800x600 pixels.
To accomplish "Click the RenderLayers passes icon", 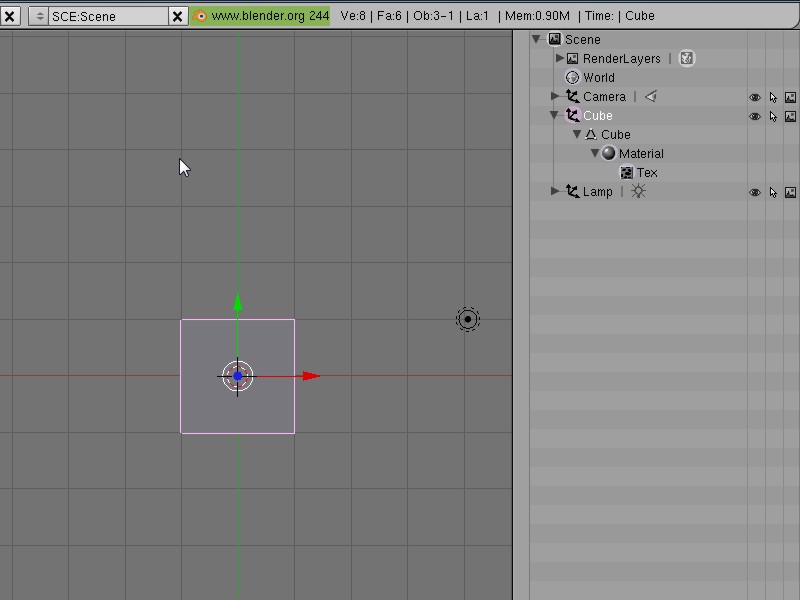I will coord(687,58).
